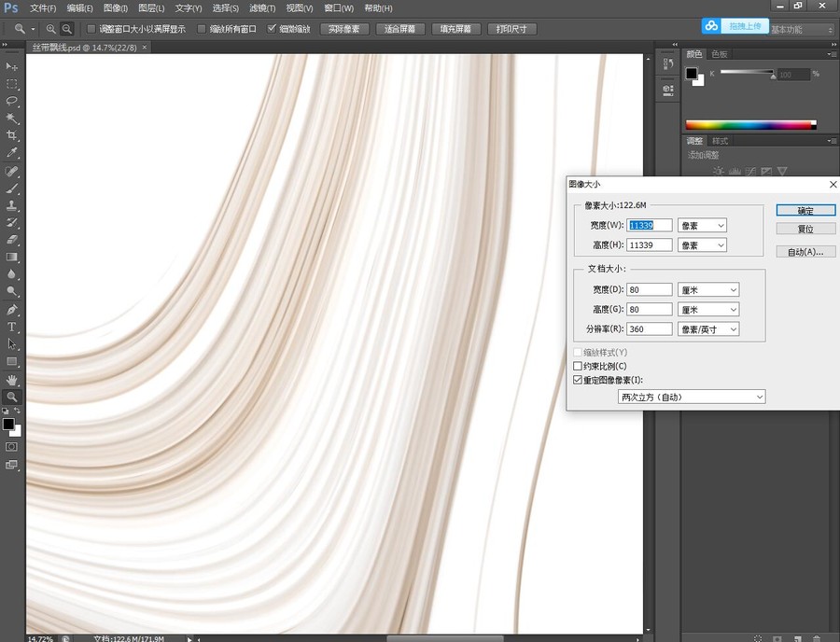840x642 pixels.
Task: Open the 基本功能 workspace dropdown
Action: click(x=802, y=30)
